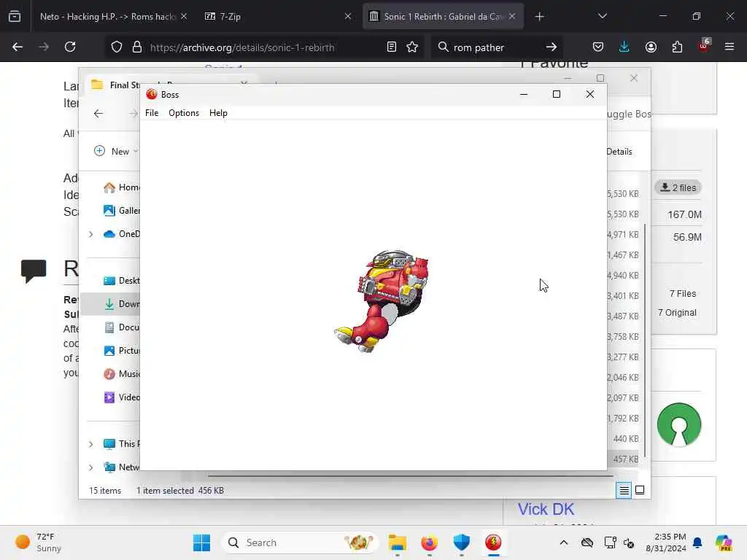Click the Details button in File Explorer
Image resolution: width=747 pixels, height=560 pixels.
[x=619, y=152]
